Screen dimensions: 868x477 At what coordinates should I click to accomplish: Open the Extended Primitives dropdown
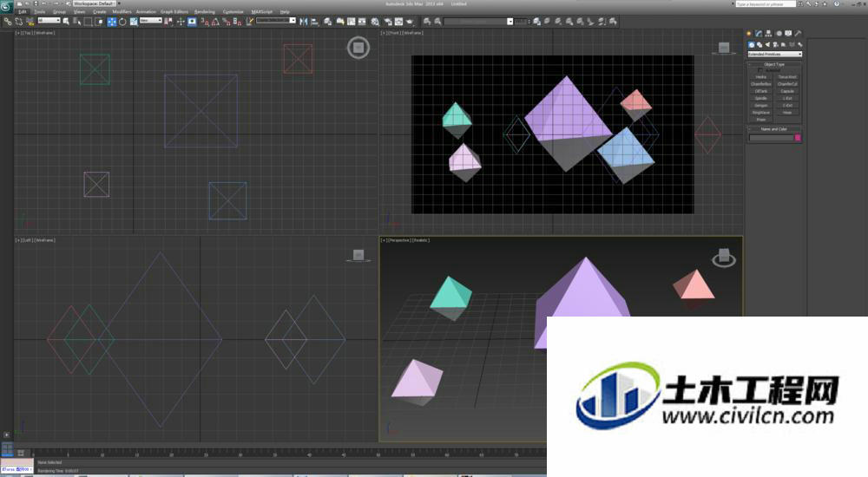click(x=775, y=54)
